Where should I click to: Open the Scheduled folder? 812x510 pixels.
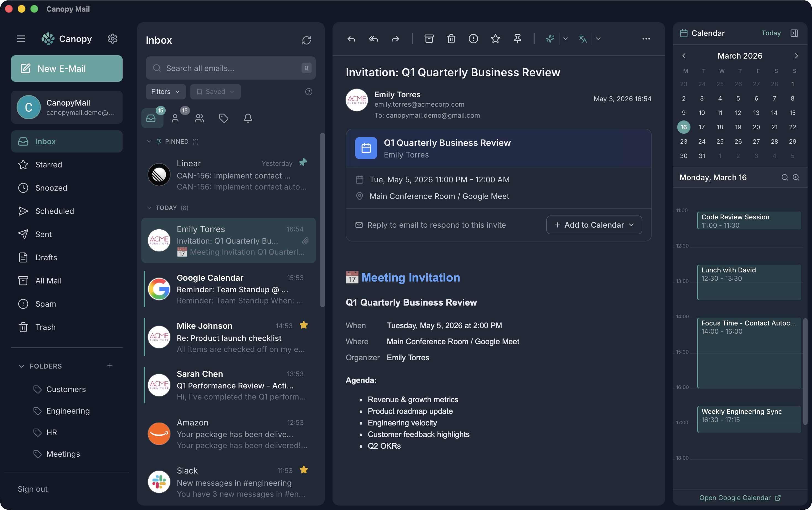tap(67, 211)
